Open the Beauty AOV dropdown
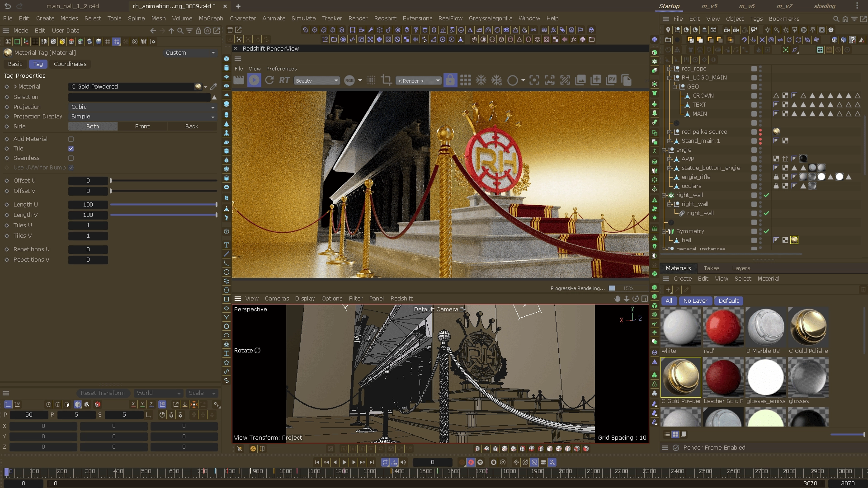This screenshot has height=488, width=868. (316, 81)
